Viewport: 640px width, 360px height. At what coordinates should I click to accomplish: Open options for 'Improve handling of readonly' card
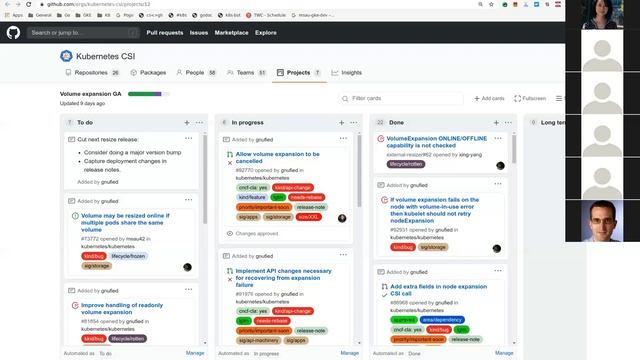(188, 289)
